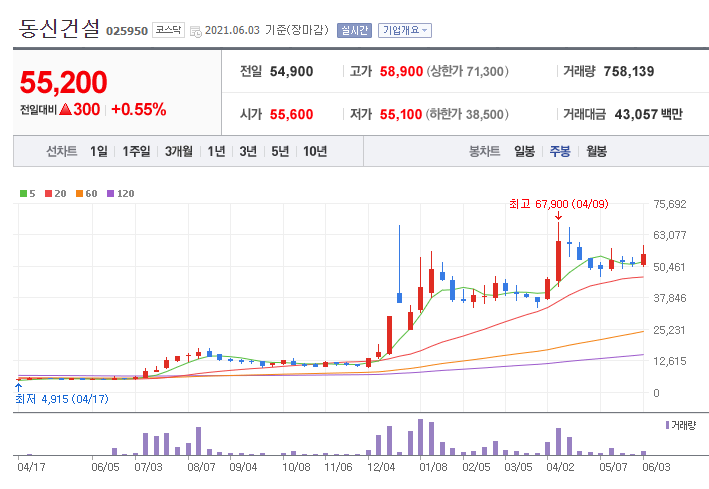This screenshot has width=709, height=489.
Task: Click the current price 55,200
Action: [x=63, y=82]
